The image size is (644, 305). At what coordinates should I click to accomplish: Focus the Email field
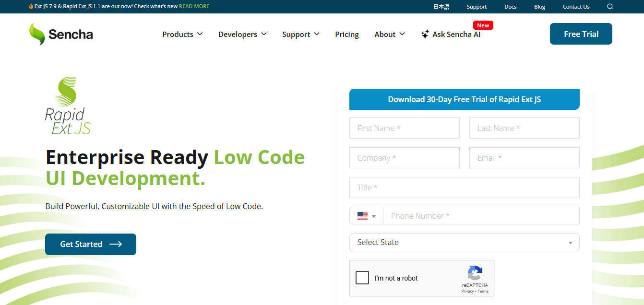click(x=525, y=158)
